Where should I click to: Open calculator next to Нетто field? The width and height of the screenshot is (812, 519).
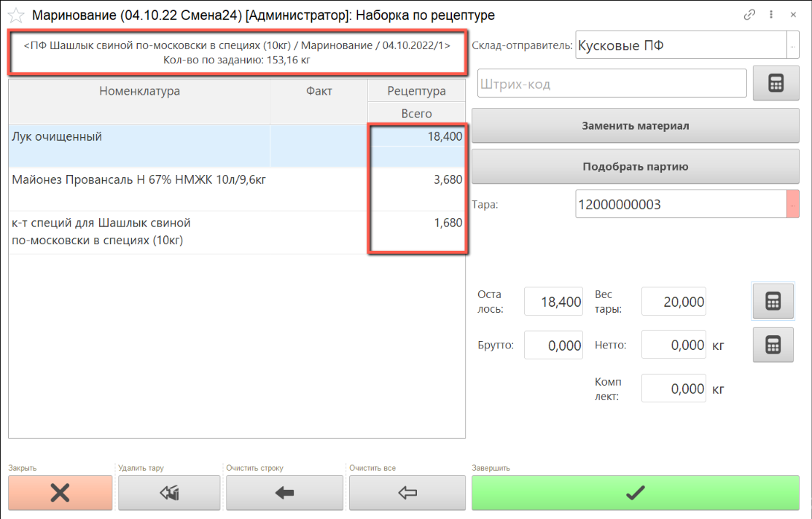[x=773, y=345]
